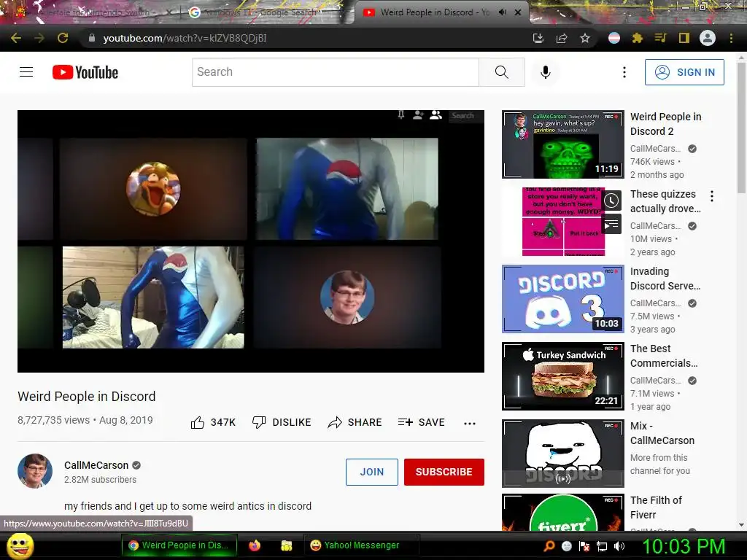Open the Chrome profile avatar
Screen dimensions: 747x560
tap(708, 38)
